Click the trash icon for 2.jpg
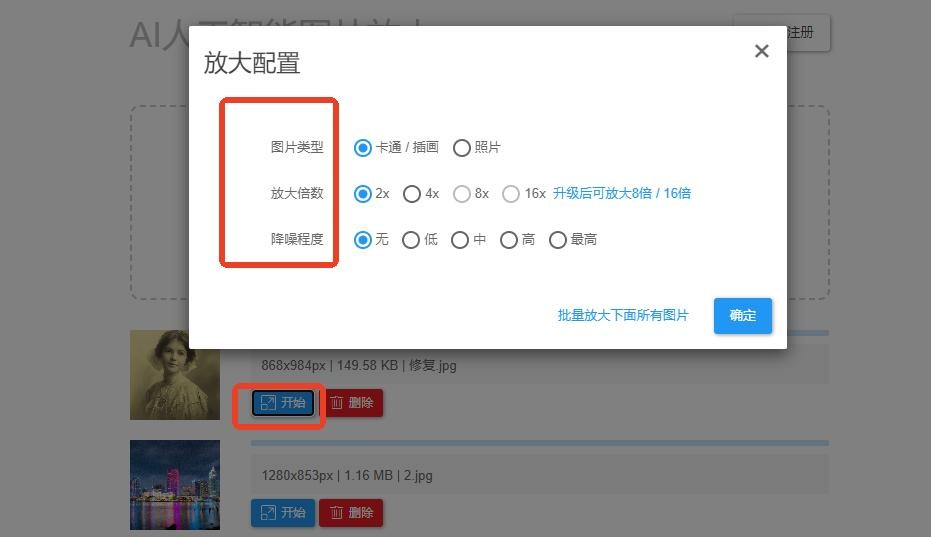This screenshot has height=537, width=931. pyautogui.click(x=336, y=513)
